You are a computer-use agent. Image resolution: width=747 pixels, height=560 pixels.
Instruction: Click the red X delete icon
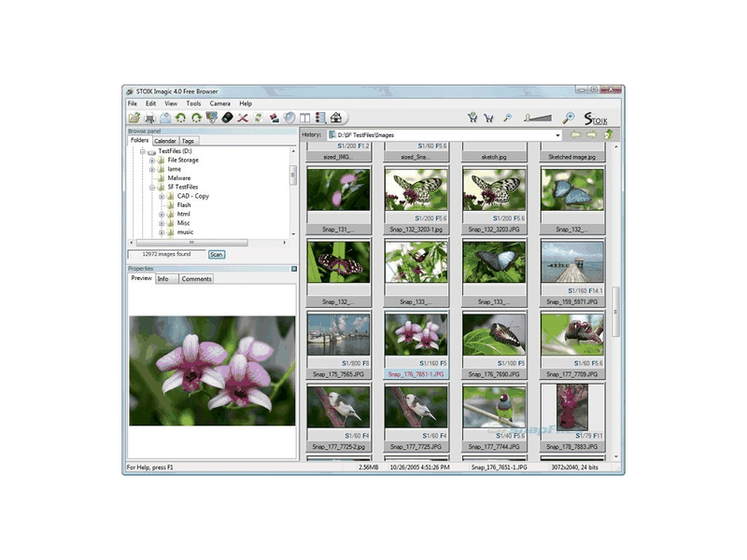[243, 118]
